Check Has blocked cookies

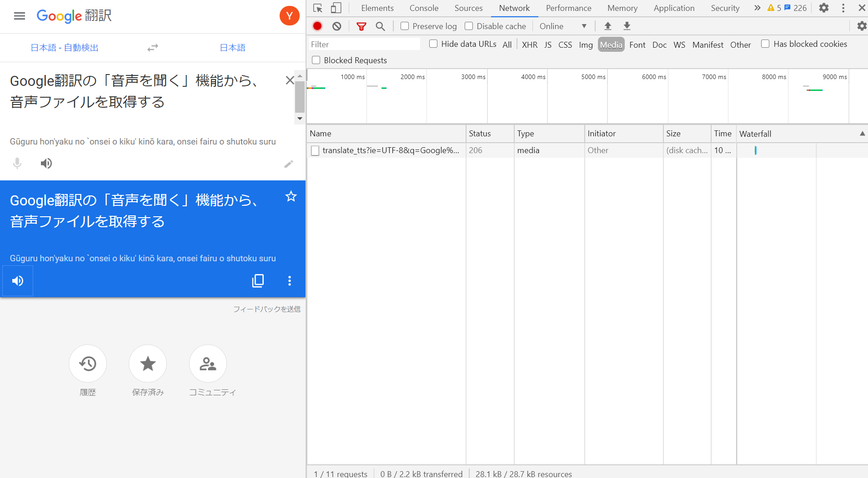coord(765,44)
